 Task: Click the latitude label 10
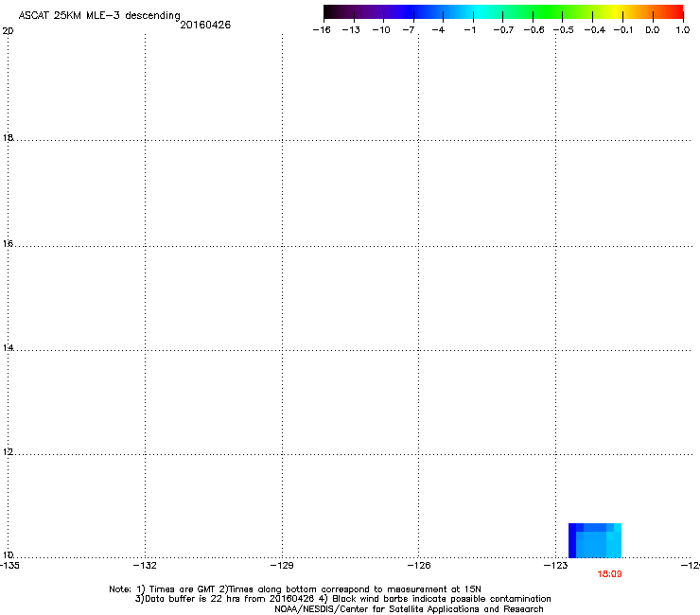(x=8, y=554)
